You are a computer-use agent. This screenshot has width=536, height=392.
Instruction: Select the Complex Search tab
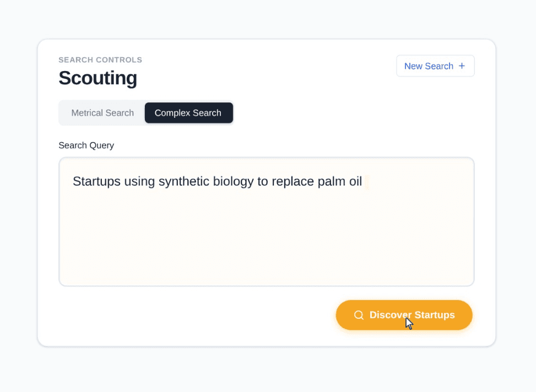(188, 113)
